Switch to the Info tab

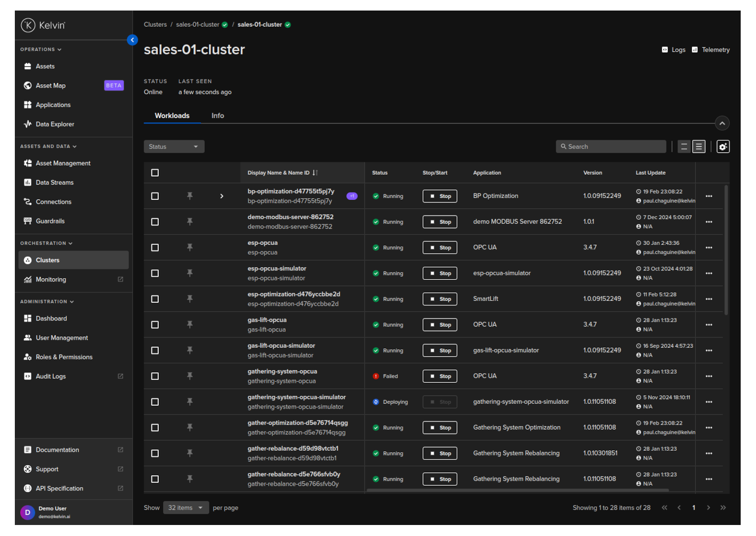(x=218, y=116)
